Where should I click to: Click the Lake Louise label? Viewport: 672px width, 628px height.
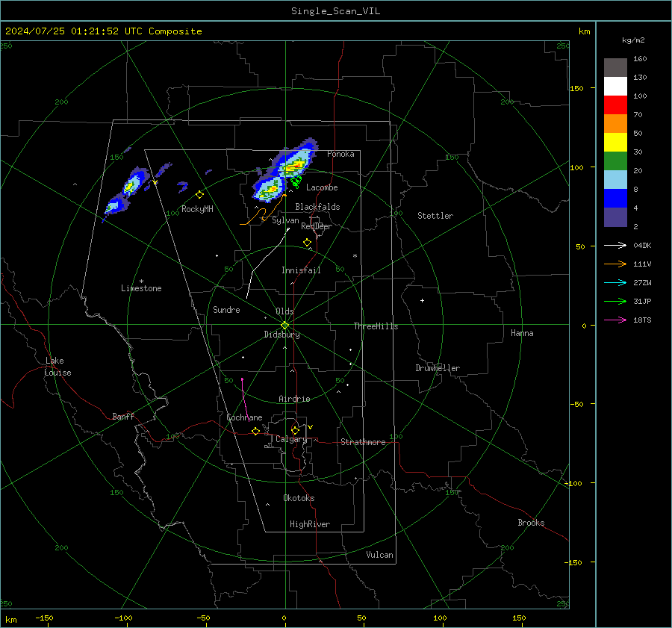57,367
